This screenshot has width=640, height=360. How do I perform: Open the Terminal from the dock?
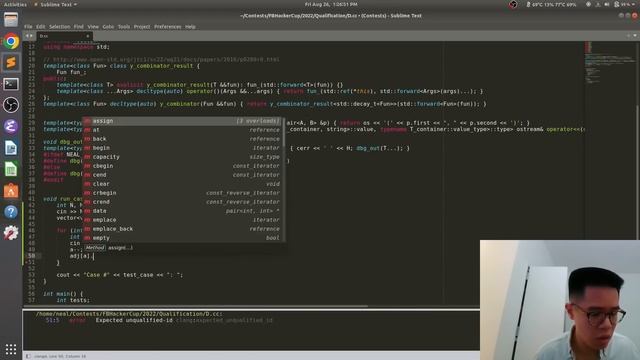[x=11, y=84]
